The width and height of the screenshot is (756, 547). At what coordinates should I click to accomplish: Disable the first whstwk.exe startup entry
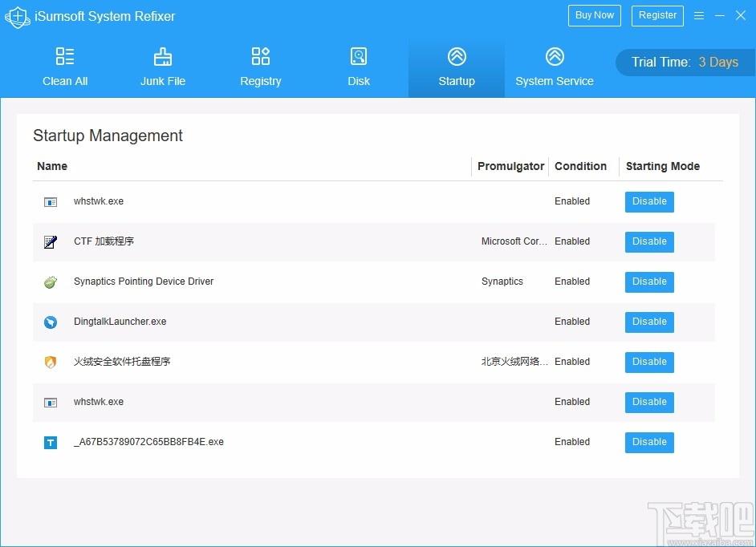649,201
